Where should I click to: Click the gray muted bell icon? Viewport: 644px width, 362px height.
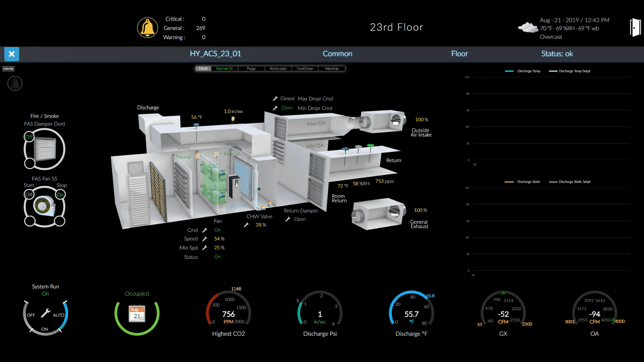(15, 83)
